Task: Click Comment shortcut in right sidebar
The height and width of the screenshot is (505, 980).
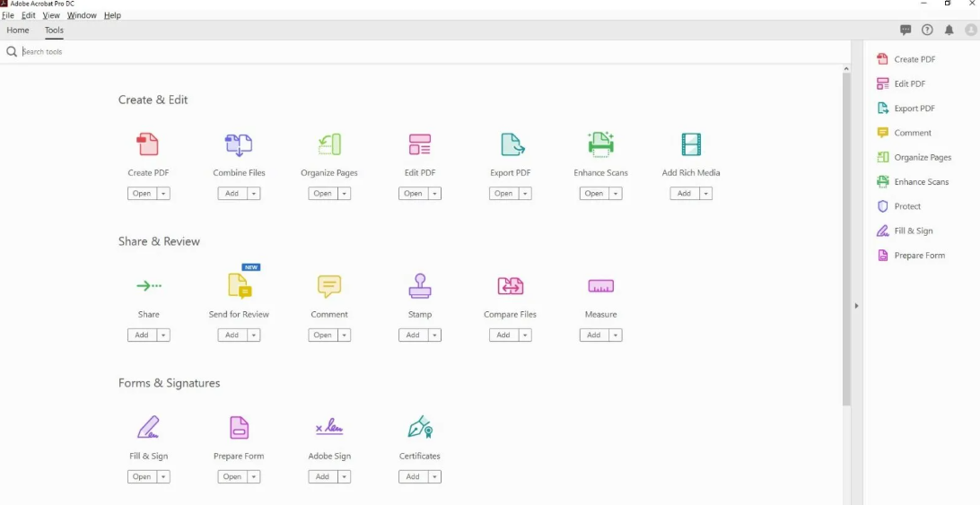Action: pyautogui.click(x=905, y=133)
